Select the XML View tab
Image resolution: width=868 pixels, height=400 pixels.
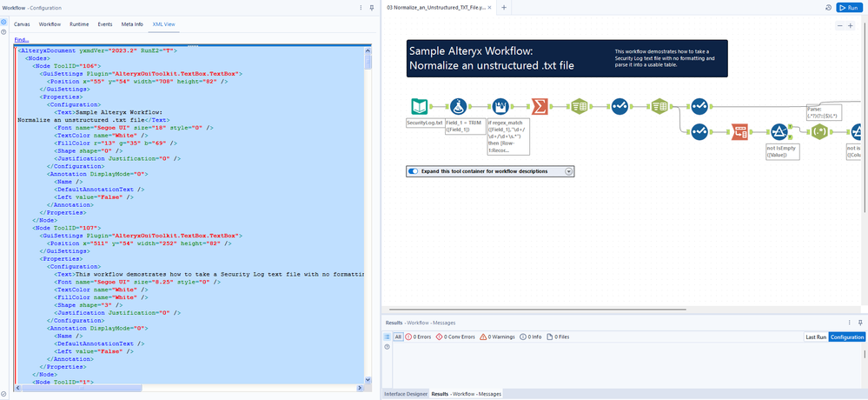pos(164,24)
